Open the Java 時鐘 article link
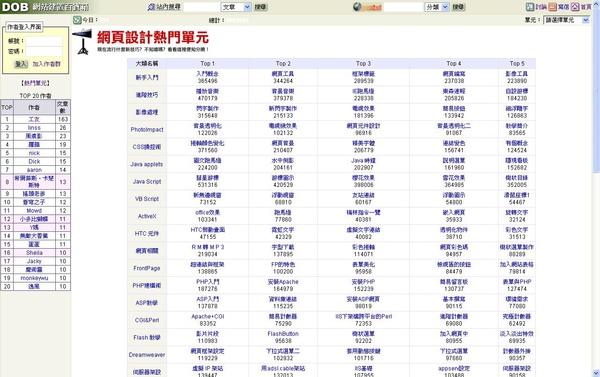 click(363, 160)
